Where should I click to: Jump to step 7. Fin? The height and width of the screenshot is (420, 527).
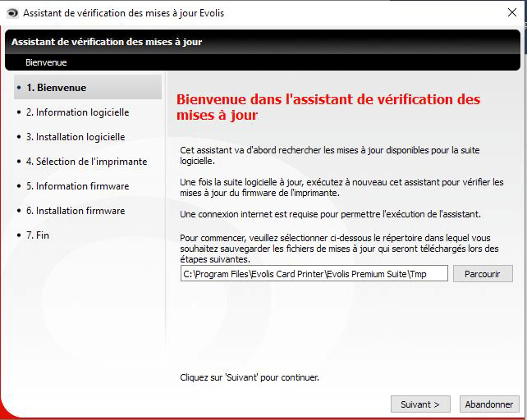tap(38, 235)
